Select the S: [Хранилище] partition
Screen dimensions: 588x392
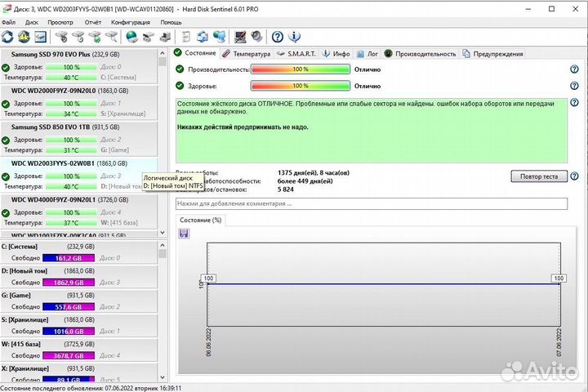[x=78, y=326]
